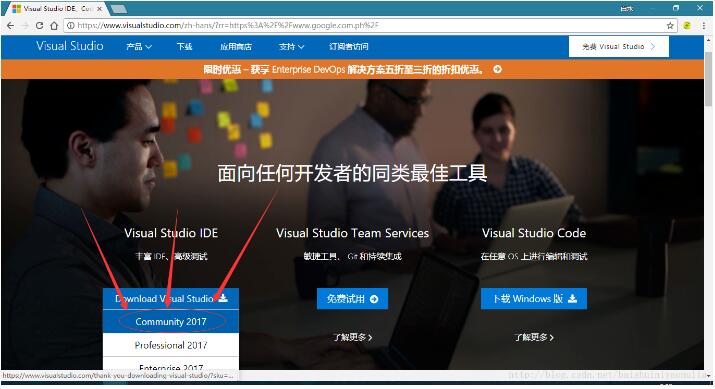715x389 pixels.
Task: Open the 订阅者访问 navigation item
Action: pos(349,47)
